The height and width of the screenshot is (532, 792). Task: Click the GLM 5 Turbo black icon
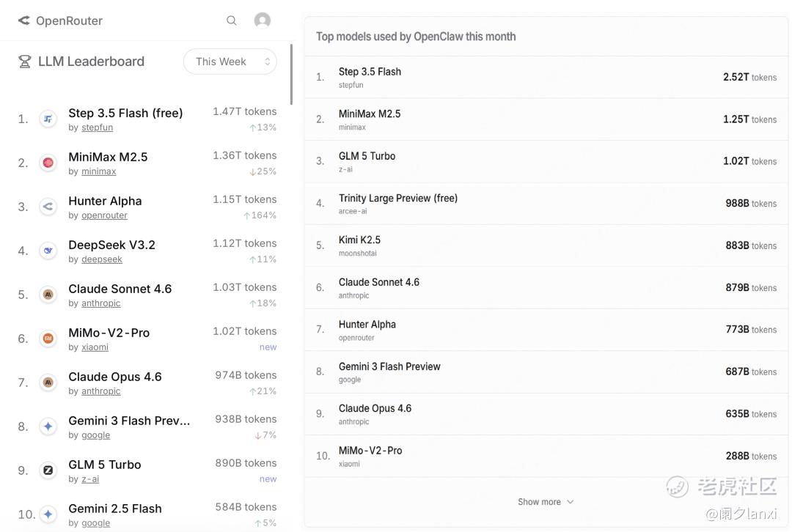[x=48, y=470]
